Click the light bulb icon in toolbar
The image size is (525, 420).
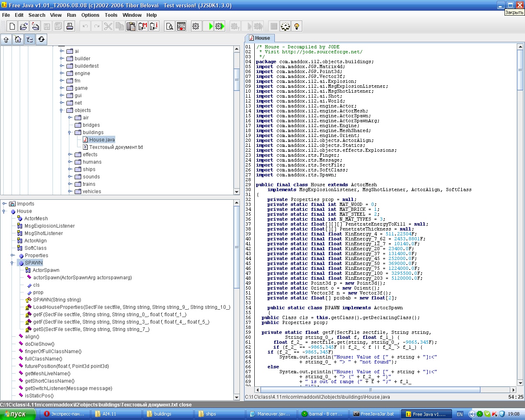pyautogui.click(x=297, y=26)
